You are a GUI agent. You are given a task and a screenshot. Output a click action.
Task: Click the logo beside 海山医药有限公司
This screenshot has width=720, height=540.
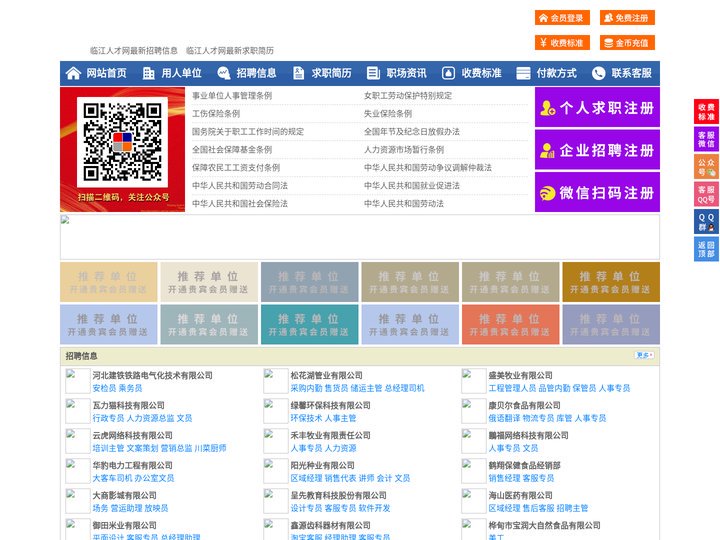click(473, 501)
